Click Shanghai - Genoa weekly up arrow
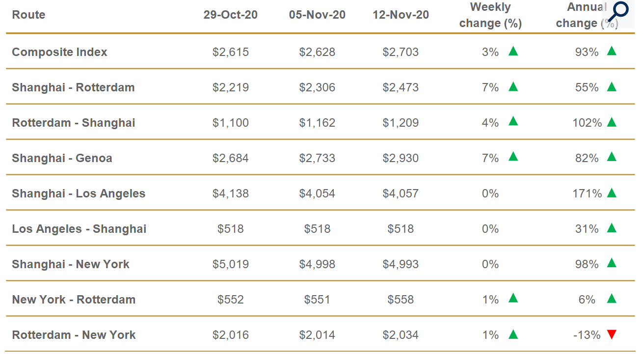This screenshot has width=644, height=360. [513, 157]
